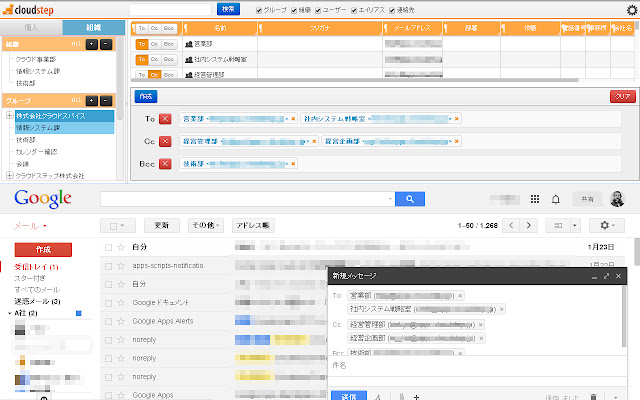
Task: Click the Google logo
Action: 43,199
